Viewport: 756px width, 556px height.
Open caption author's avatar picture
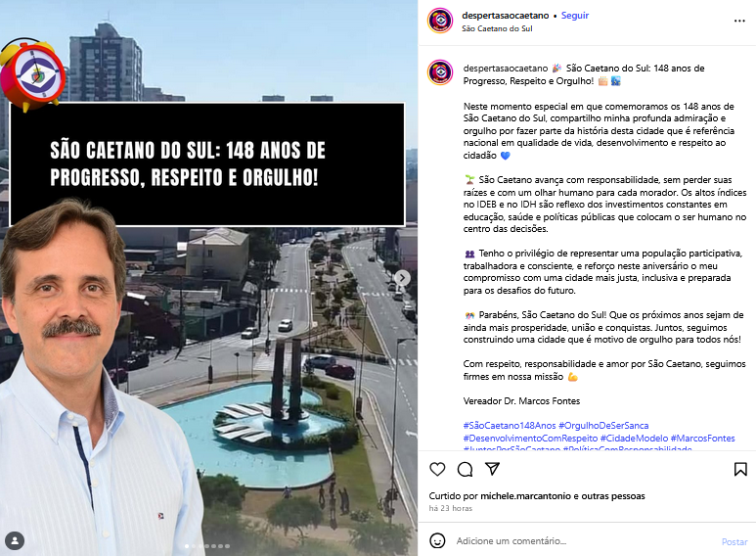[x=440, y=72]
